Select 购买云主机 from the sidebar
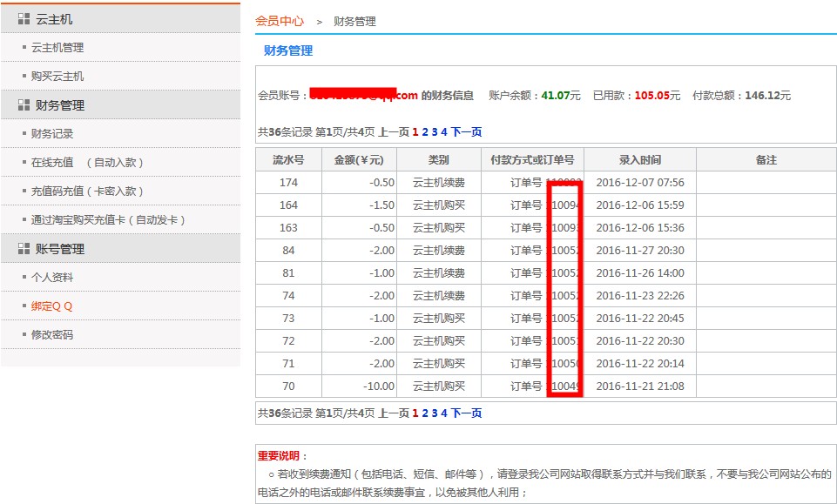 click(57, 77)
